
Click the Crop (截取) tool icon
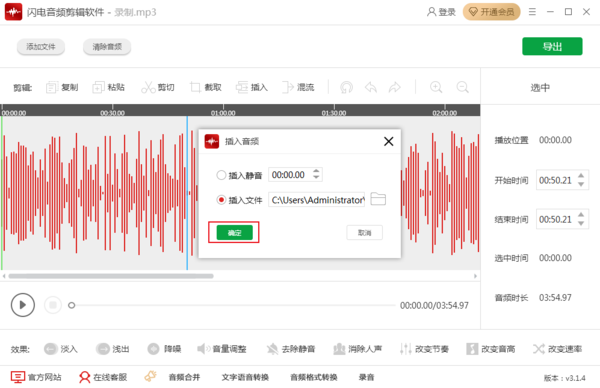pos(195,87)
